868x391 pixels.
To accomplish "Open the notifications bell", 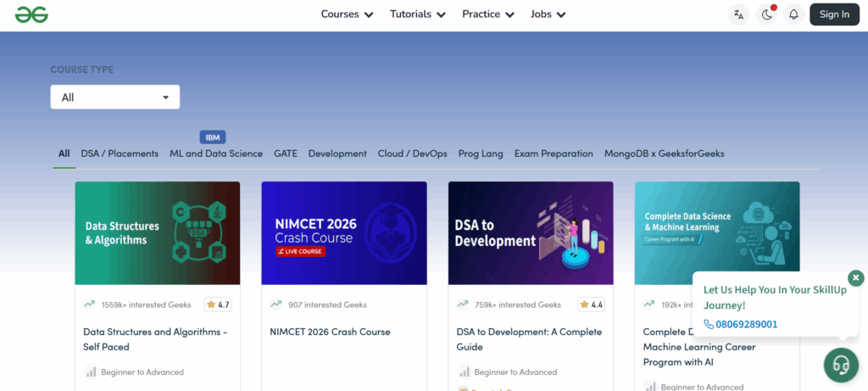I will [x=793, y=14].
